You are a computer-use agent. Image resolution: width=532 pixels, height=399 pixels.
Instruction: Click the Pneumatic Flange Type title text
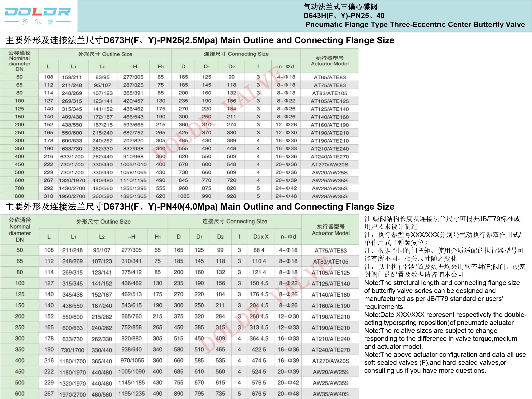(x=415, y=24)
